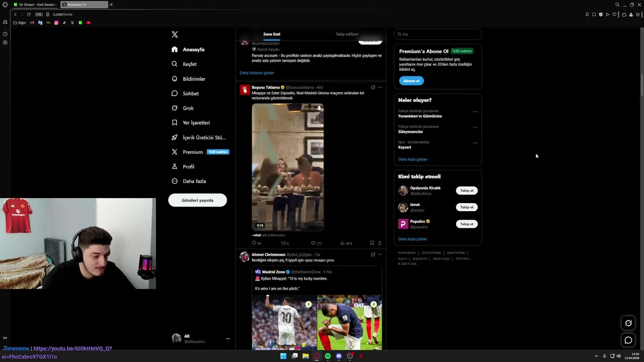This screenshot has width=644, height=362.
Task: Open Kick bookmark in bookmarks bar
Action: pos(80,23)
